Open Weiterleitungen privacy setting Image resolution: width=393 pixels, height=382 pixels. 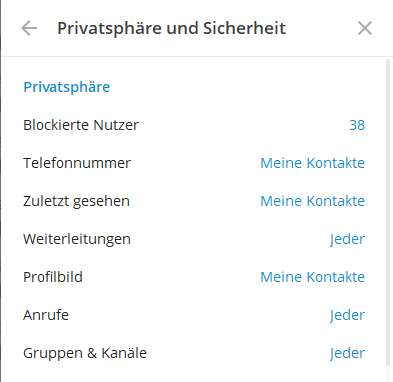pos(194,239)
